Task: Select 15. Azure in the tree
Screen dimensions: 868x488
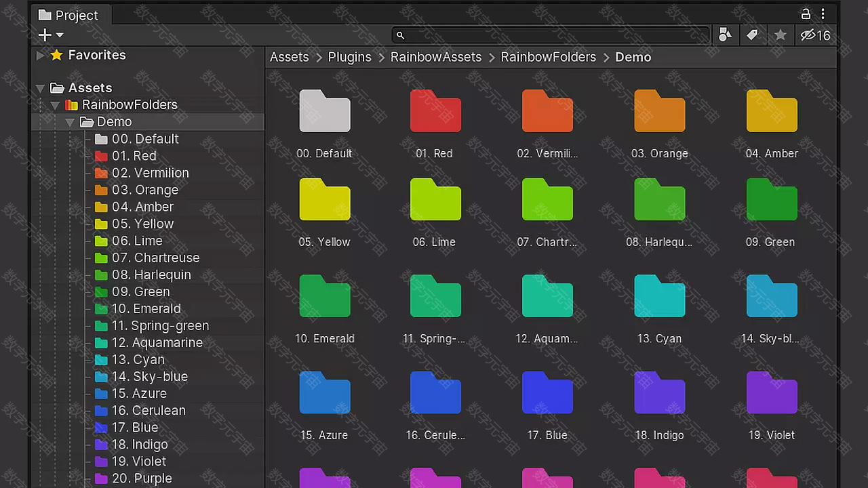Action: click(x=139, y=393)
